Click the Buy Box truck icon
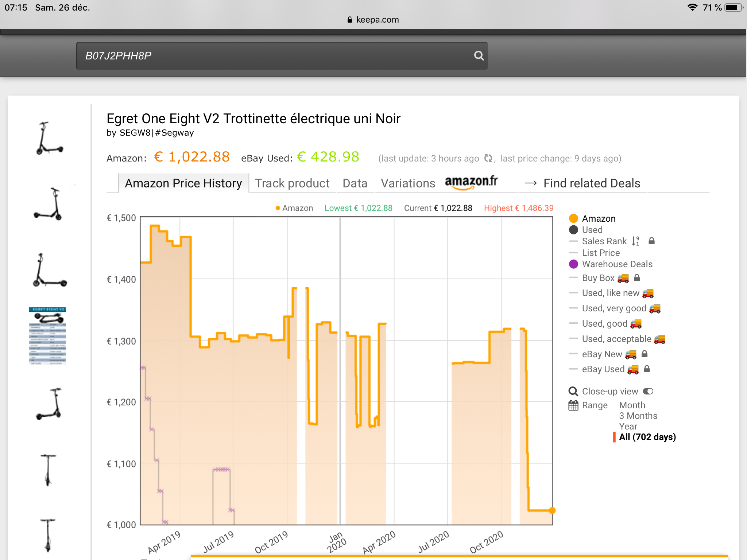 (x=623, y=278)
